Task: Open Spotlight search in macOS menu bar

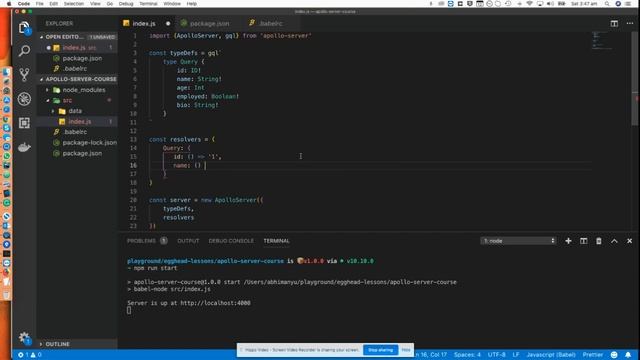Action: click(x=607, y=4)
